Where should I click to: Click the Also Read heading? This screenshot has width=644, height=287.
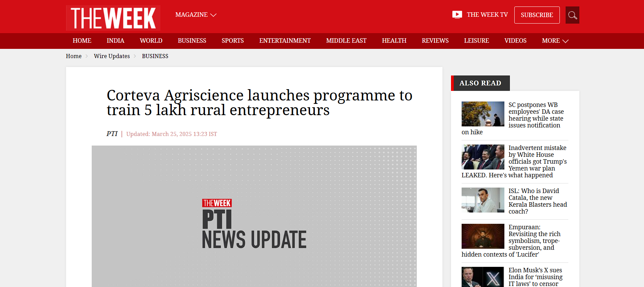coord(480,83)
